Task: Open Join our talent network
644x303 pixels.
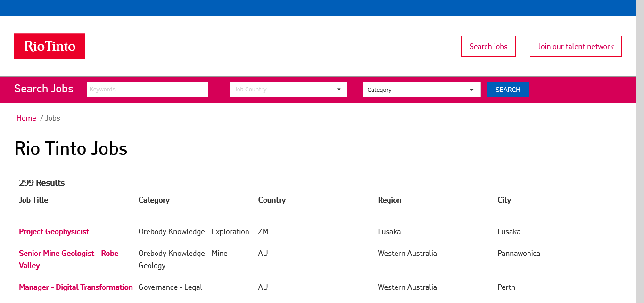Action: pyautogui.click(x=576, y=46)
